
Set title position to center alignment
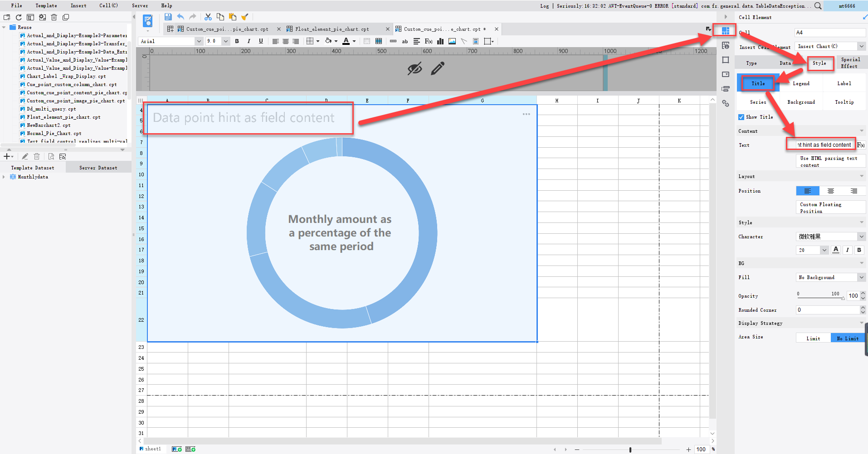coord(831,191)
